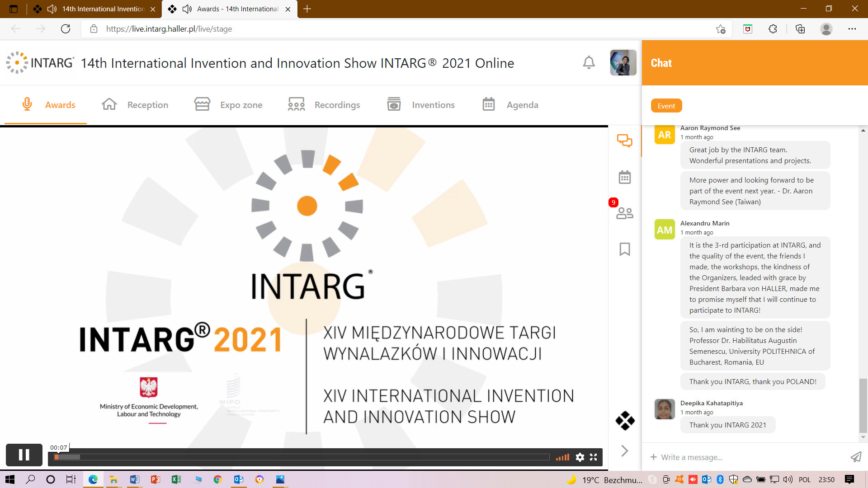This screenshot has height=488, width=868.
Task: Click the chat scrollbar thumb
Action: [x=863, y=406]
